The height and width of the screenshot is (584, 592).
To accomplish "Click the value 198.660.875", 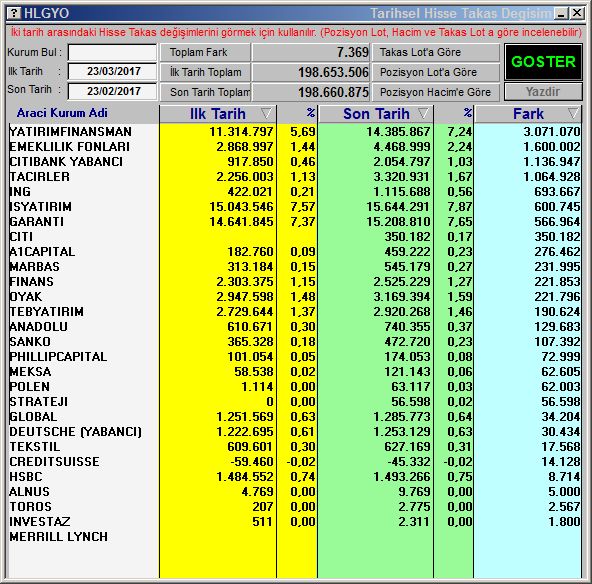I will [x=333, y=92].
